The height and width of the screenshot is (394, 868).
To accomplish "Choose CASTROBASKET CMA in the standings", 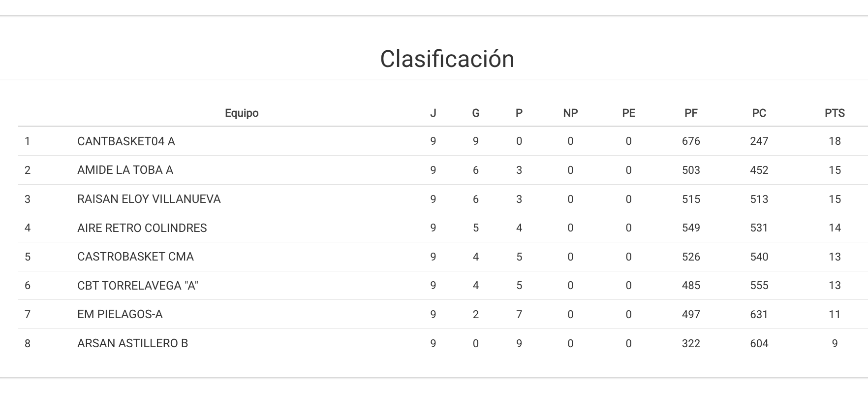I will (135, 257).
